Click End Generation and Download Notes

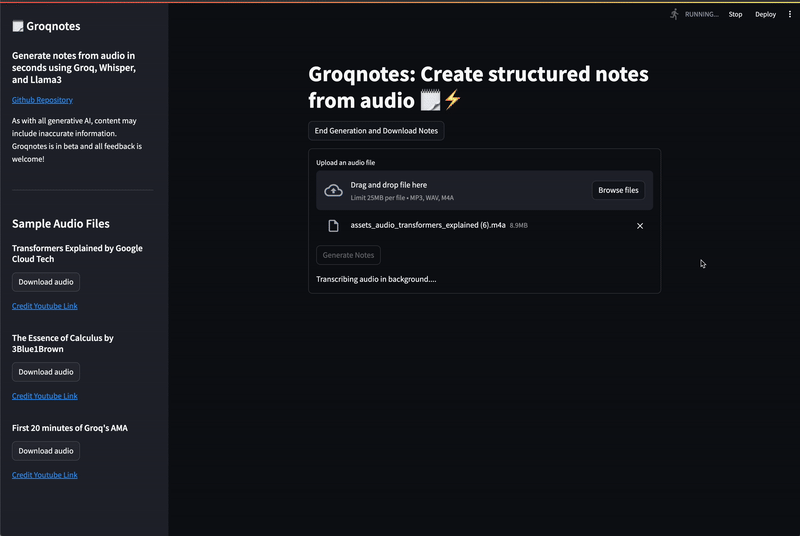[376, 131]
